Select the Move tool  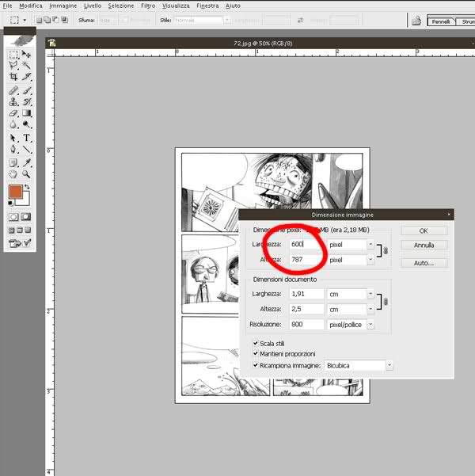[x=26, y=55]
